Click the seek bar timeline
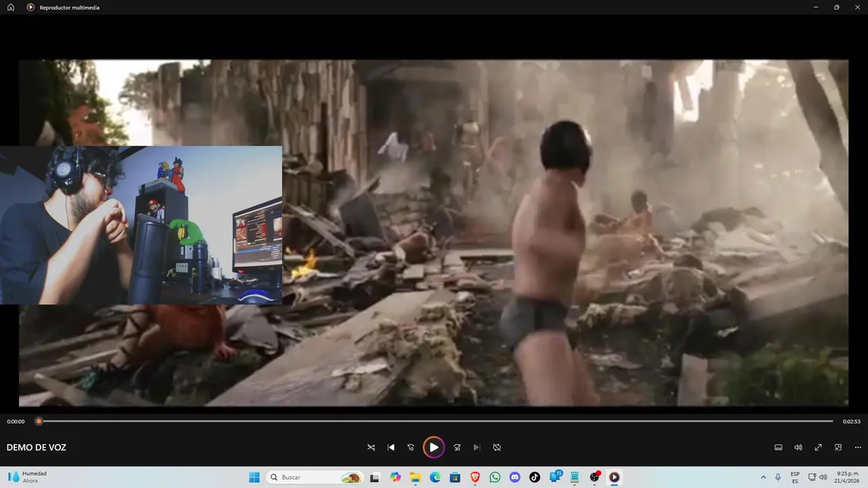The height and width of the screenshot is (488, 868). [x=435, y=421]
